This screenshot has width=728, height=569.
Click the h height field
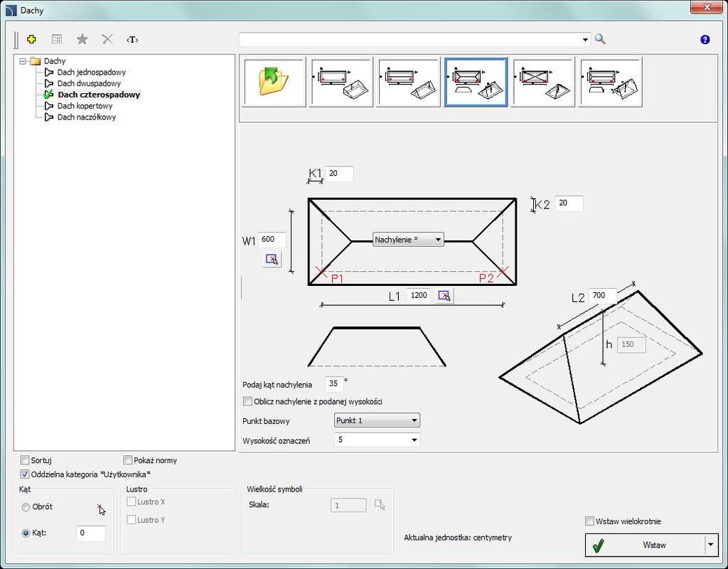631,345
